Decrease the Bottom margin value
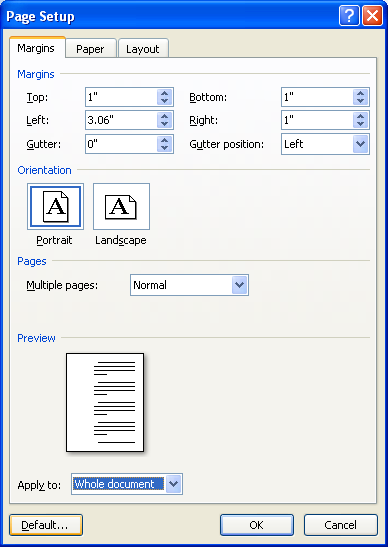This screenshot has width=388, height=547. pos(361,101)
